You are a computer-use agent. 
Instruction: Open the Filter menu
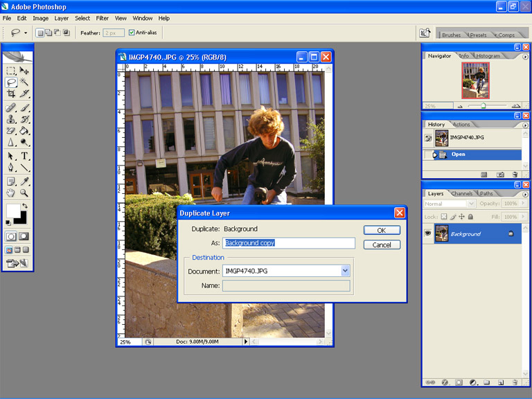pyautogui.click(x=103, y=18)
